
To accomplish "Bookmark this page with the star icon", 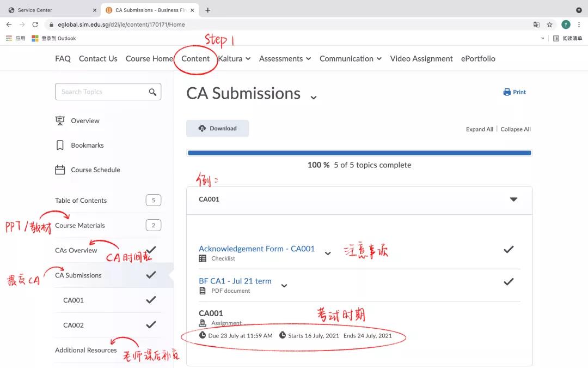I will click(x=550, y=25).
